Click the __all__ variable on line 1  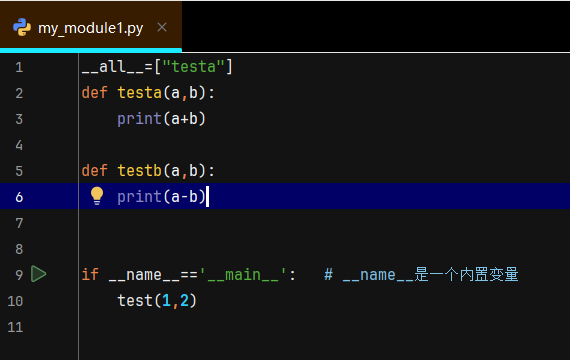pos(113,67)
